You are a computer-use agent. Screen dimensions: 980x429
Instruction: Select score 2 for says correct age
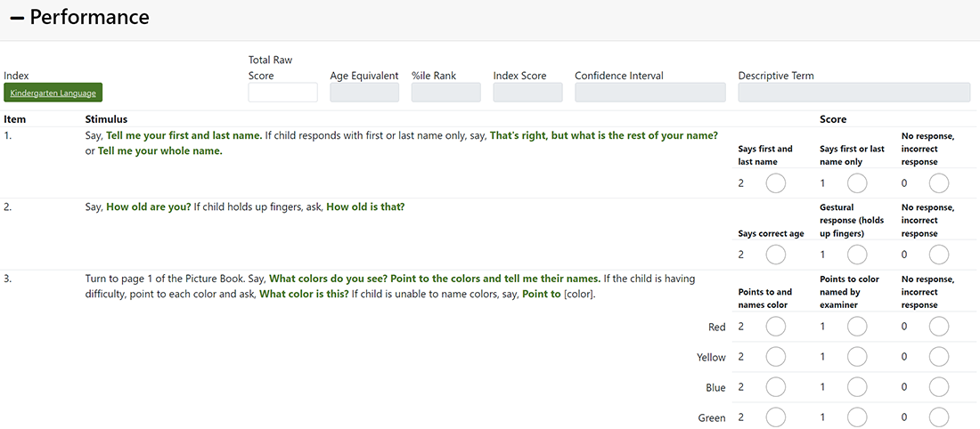click(776, 255)
